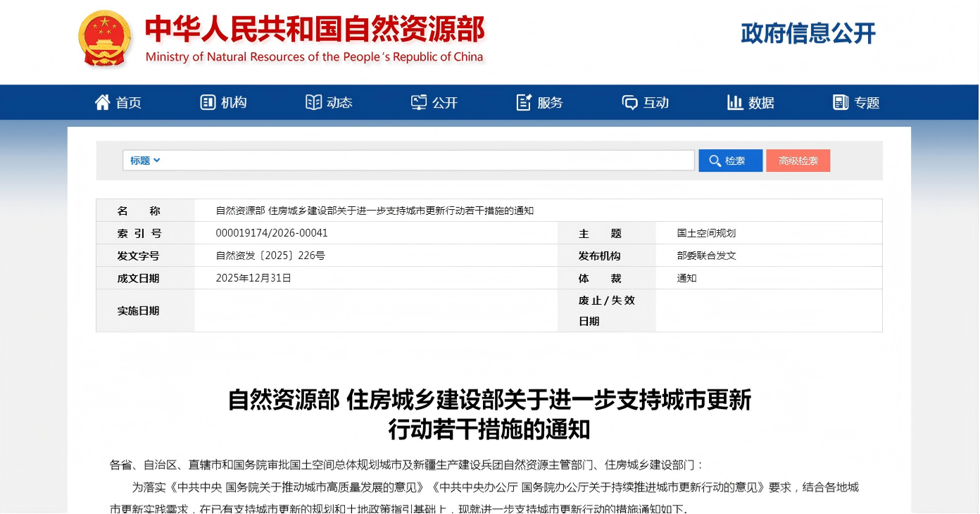Click the home icon beside 首页
Image resolution: width=980 pixels, height=514 pixels.
103,101
